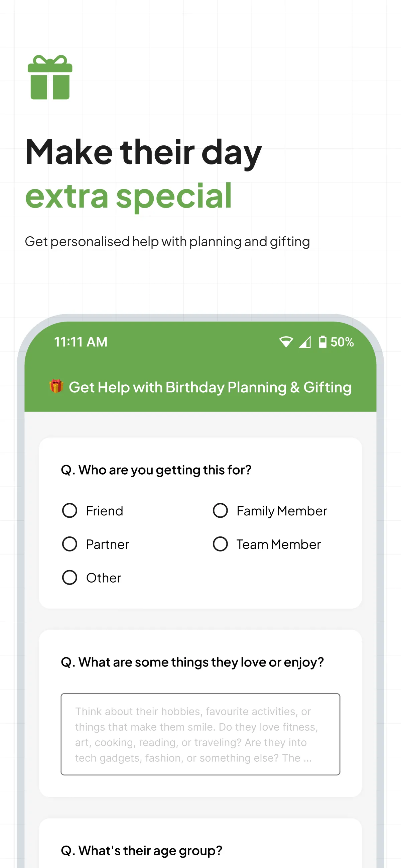Click Who are you getting this for question
Viewport: 401px width, 868px height.
[156, 470]
